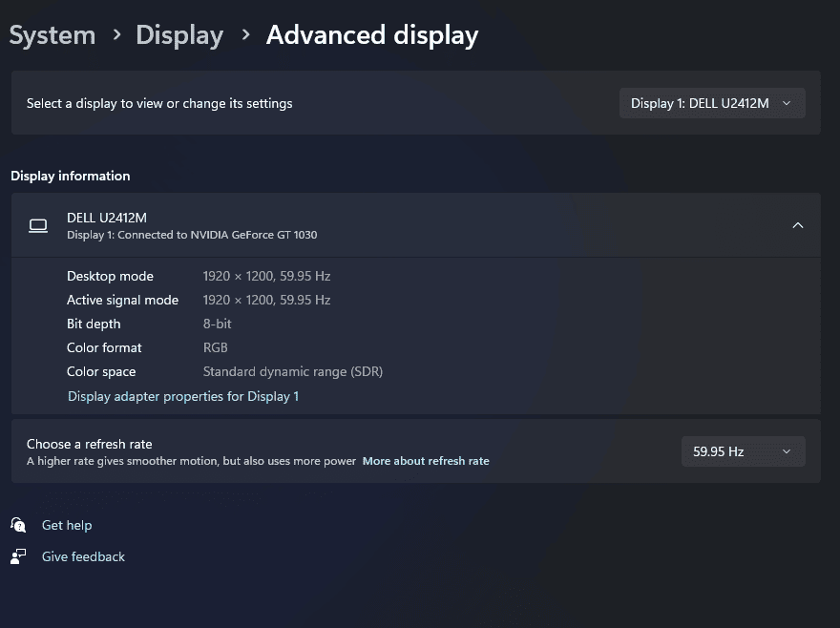Image resolution: width=840 pixels, height=628 pixels.
Task: Click the Select a display to view label
Action: (x=159, y=103)
